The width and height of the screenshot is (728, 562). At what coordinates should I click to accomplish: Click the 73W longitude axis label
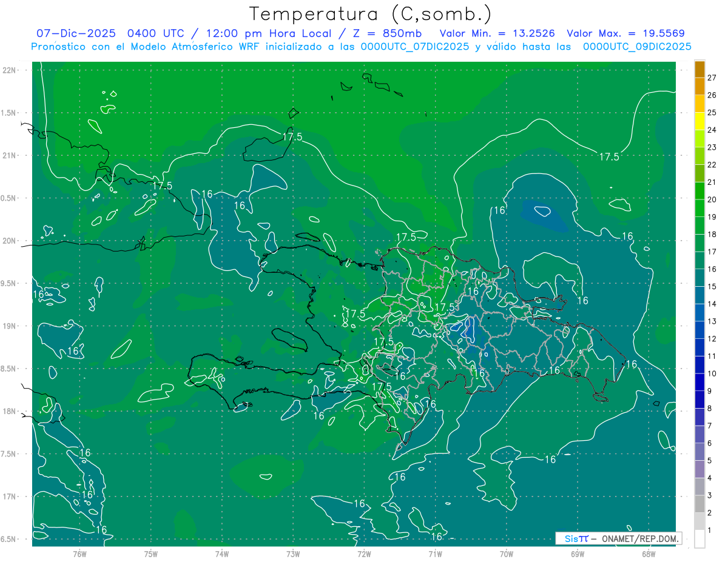coord(293,554)
